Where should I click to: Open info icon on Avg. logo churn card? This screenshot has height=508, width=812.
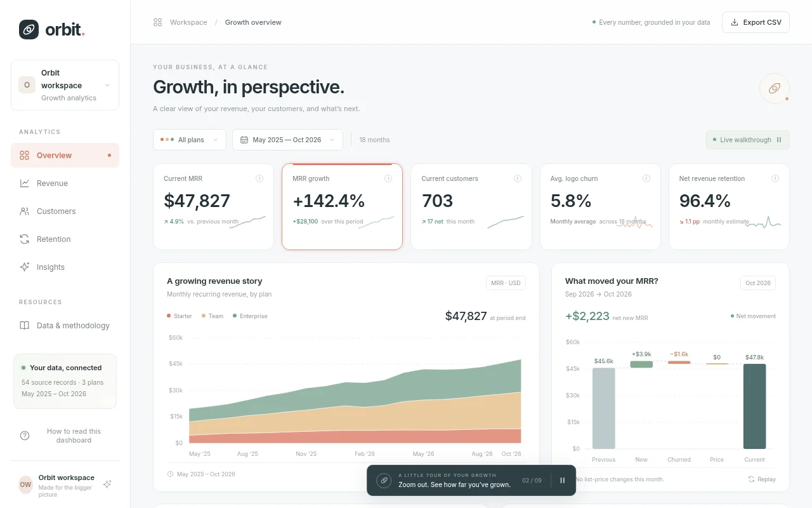click(646, 178)
